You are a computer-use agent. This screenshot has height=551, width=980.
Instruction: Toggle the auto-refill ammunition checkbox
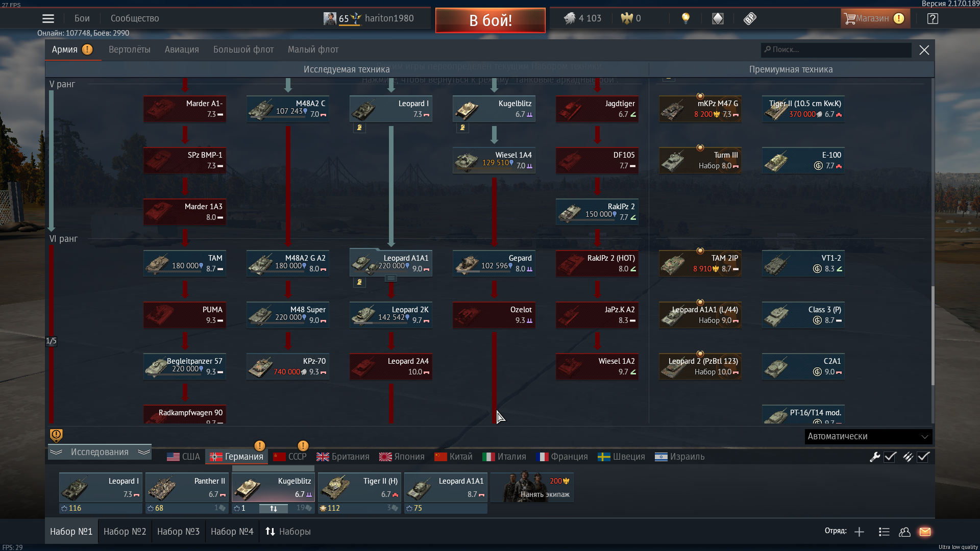click(923, 457)
